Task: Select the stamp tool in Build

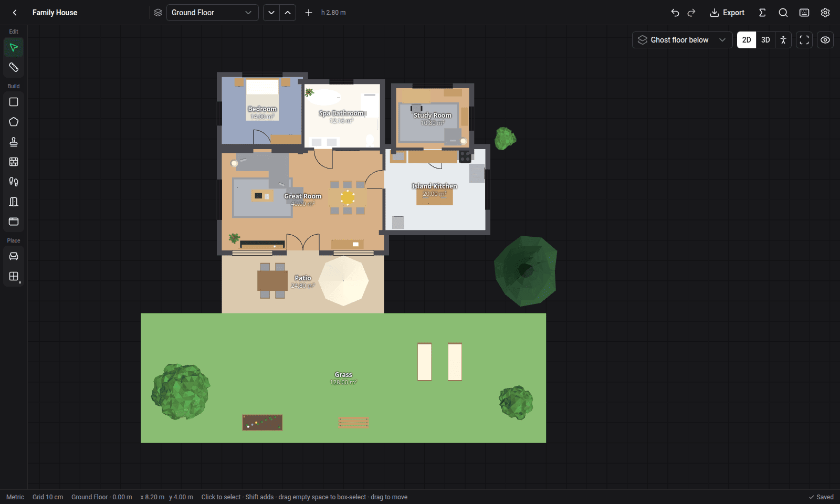Action: 14,142
